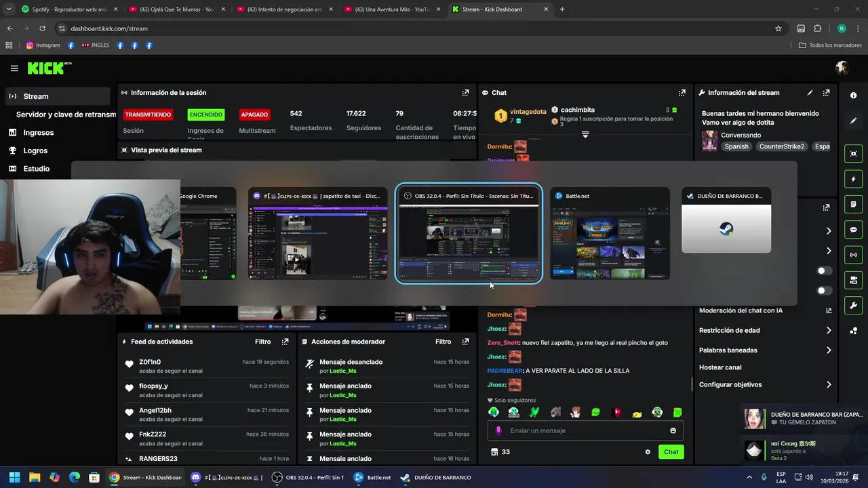Open the shop icon showing 33
Screen dimensions: 868x488
pos(500,452)
